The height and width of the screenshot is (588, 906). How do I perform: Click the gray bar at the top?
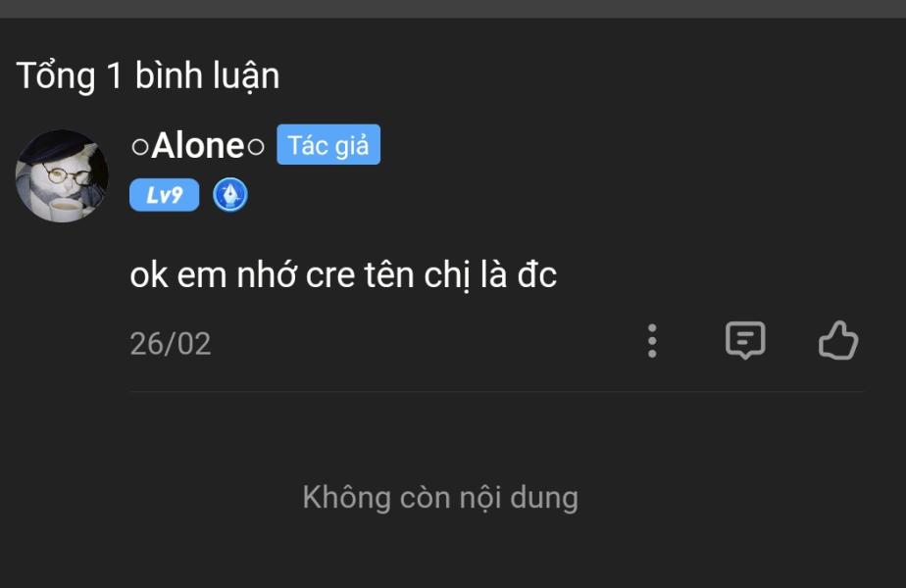click(x=453, y=9)
